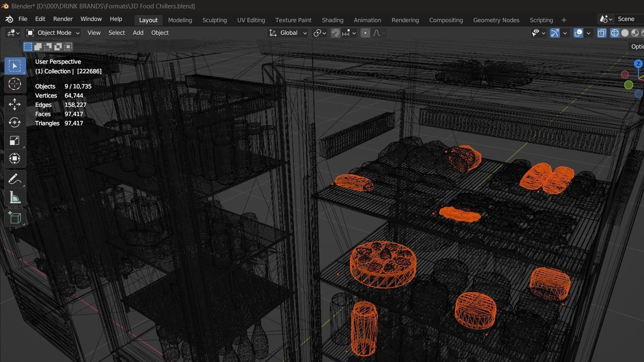Switch to the Sculpting workspace tab
This screenshot has width=644, height=362.
[x=214, y=20]
